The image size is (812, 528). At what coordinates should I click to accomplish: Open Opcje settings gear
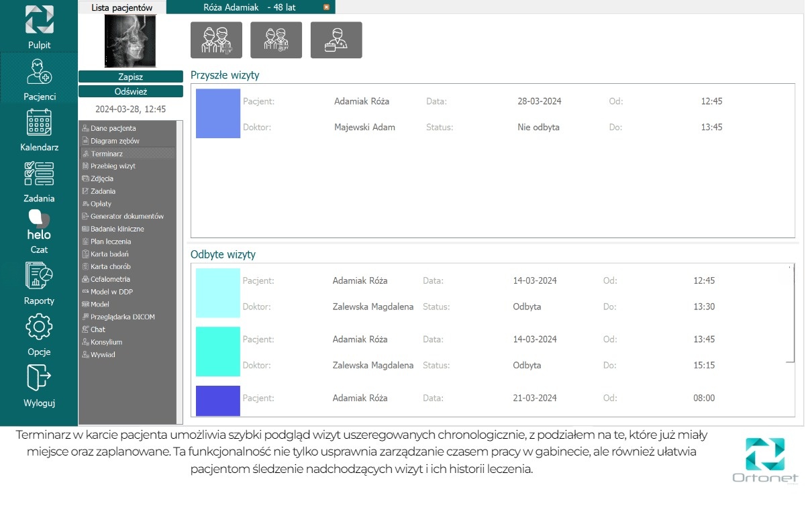[x=39, y=327]
